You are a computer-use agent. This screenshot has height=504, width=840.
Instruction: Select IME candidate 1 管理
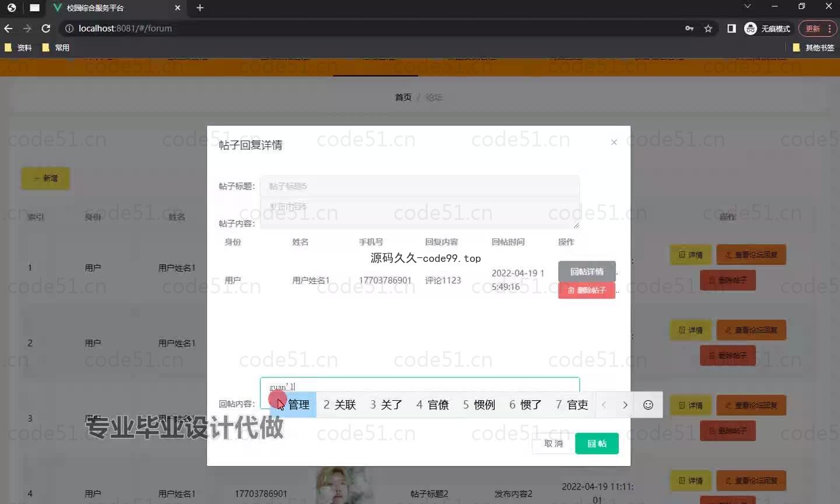[294, 405]
